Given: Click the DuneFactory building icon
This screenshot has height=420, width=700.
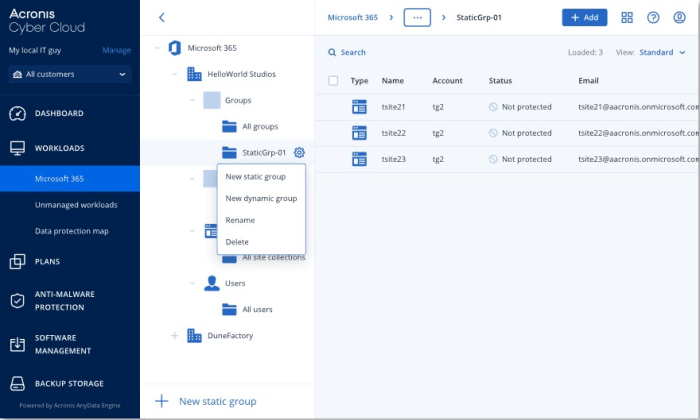Looking at the screenshot, I should click(x=194, y=336).
